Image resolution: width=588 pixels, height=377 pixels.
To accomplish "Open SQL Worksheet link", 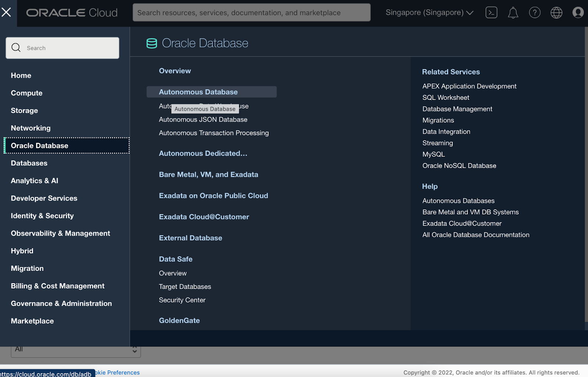I will (446, 98).
